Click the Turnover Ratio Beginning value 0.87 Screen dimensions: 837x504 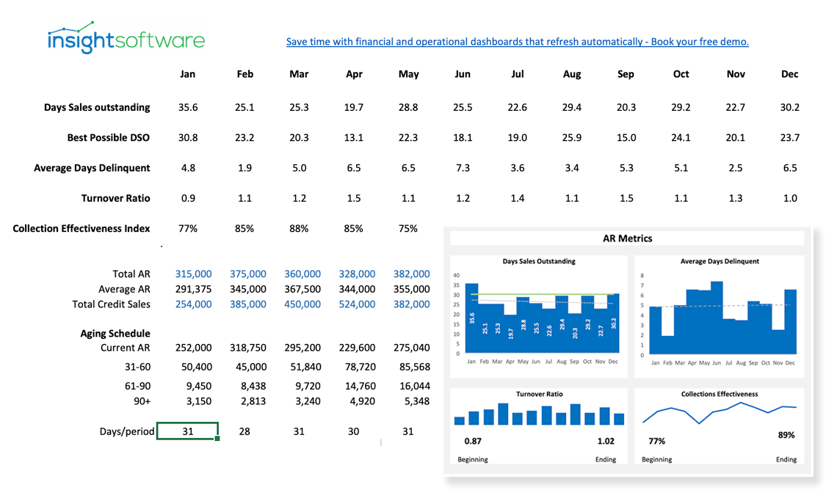(x=472, y=441)
